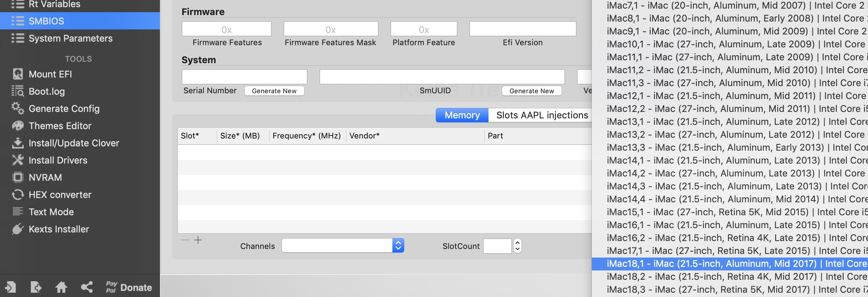Switch to Slots AAPL injections tab

pyautogui.click(x=542, y=115)
